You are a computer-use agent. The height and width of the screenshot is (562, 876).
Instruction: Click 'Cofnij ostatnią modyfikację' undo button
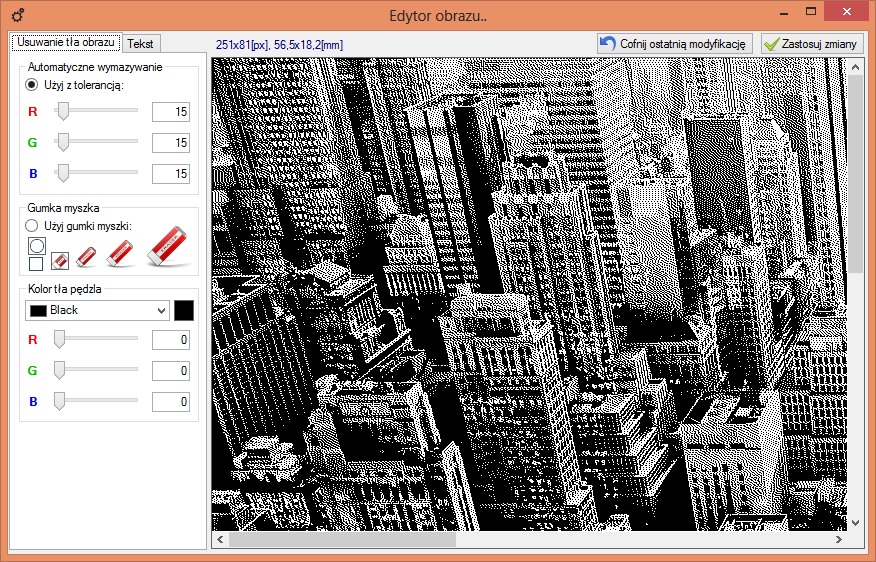click(674, 44)
